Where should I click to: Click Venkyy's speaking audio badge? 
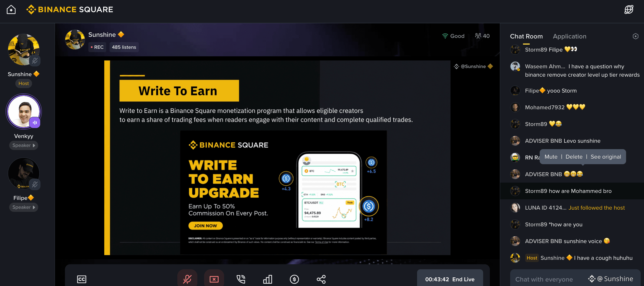pyautogui.click(x=35, y=122)
